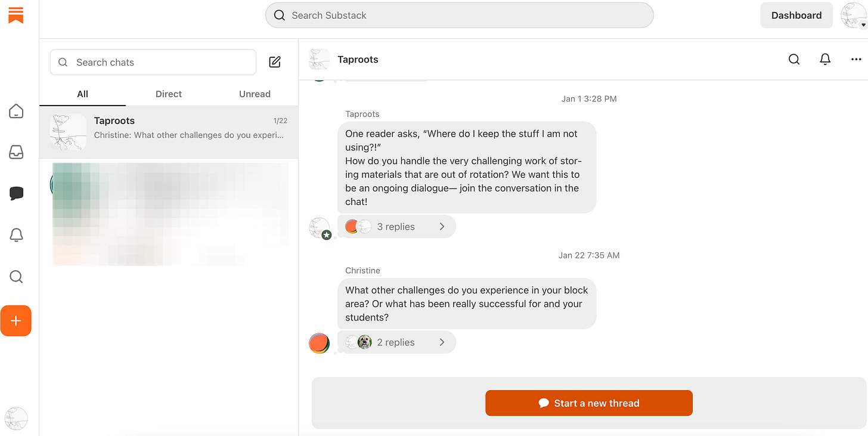868x436 pixels.
Task: Open the Taproots chat in the list
Action: click(x=169, y=132)
